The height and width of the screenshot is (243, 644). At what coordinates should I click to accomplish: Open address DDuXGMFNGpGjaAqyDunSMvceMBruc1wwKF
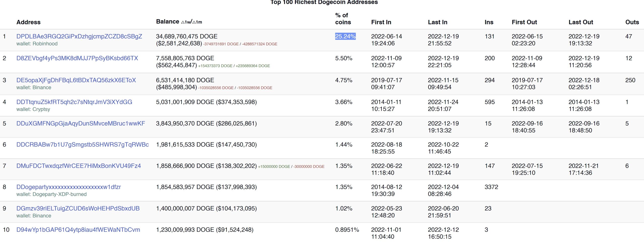tap(80, 124)
